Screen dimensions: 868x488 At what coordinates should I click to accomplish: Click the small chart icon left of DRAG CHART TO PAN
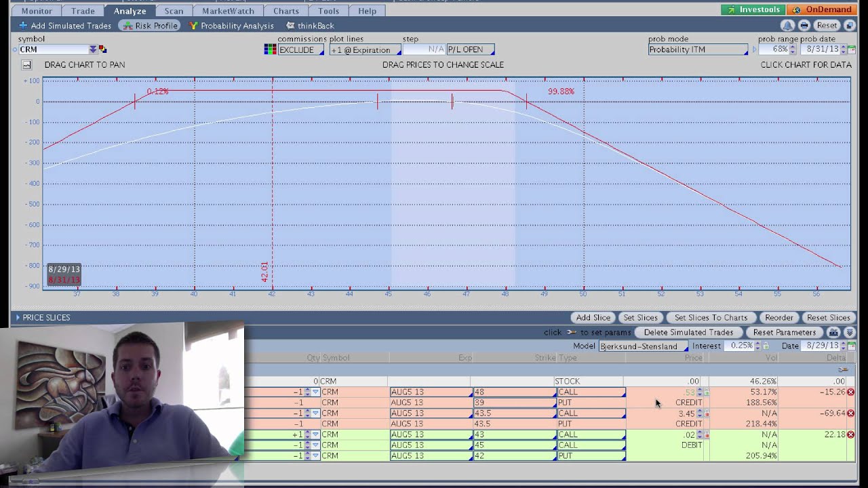pyautogui.click(x=26, y=65)
